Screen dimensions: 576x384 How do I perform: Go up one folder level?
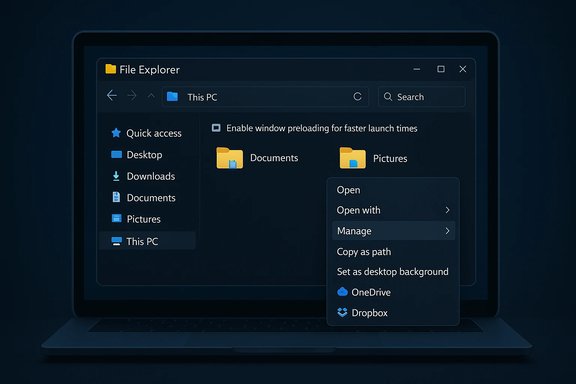(x=151, y=96)
